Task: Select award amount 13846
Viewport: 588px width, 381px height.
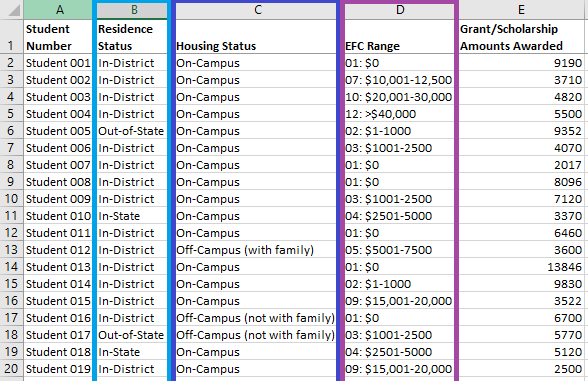Action: click(x=521, y=267)
